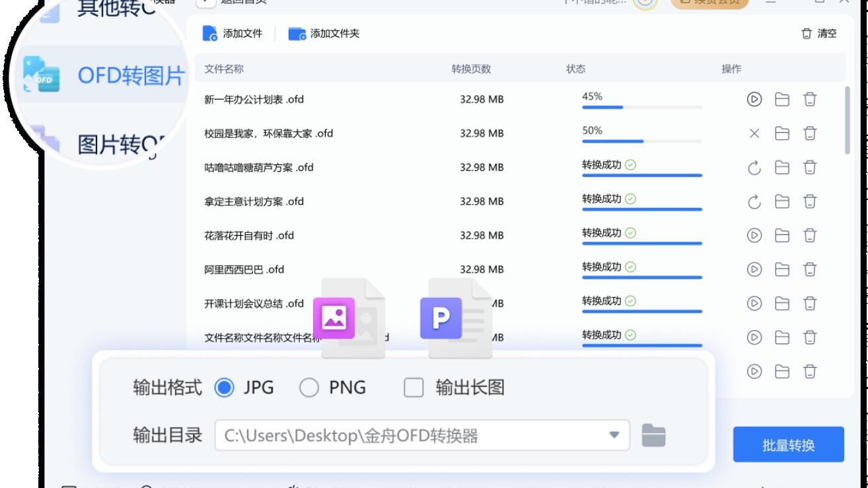Viewport: 868px width, 488px height.
Task: Delete 阿里西西巴巴.ofd with trash icon
Action: (809, 269)
